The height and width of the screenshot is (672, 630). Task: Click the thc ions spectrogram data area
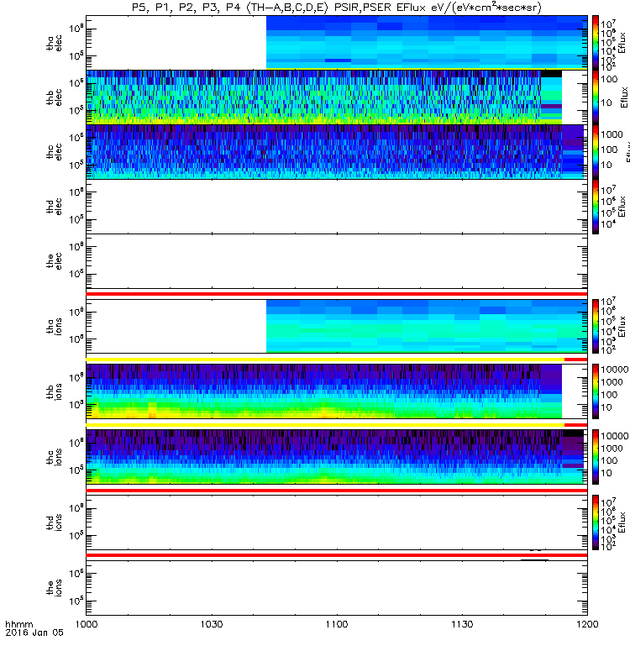335,457
